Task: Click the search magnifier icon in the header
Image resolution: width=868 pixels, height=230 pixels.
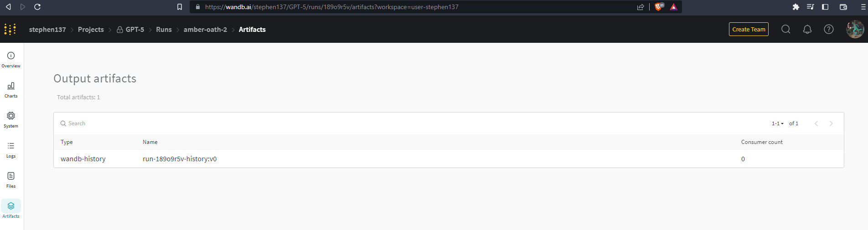Action: pyautogui.click(x=785, y=29)
